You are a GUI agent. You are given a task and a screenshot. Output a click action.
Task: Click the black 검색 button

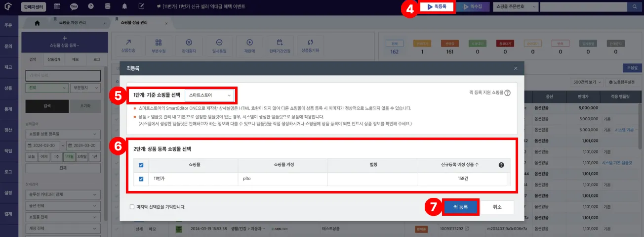[47, 106]
